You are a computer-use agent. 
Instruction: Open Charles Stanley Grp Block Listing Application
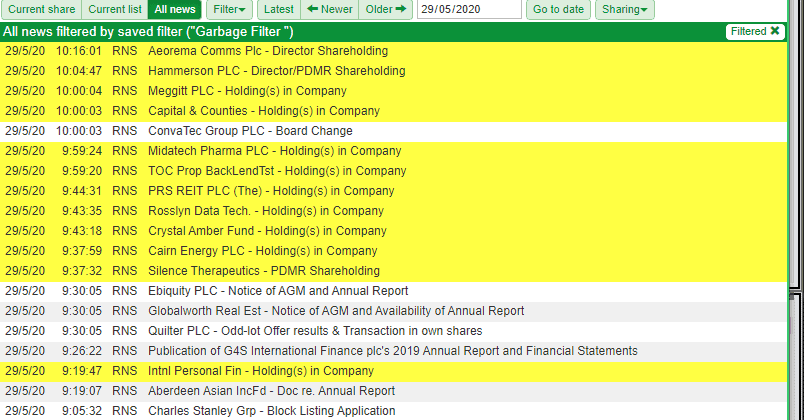pyautogui.click(x=272, y=411)
